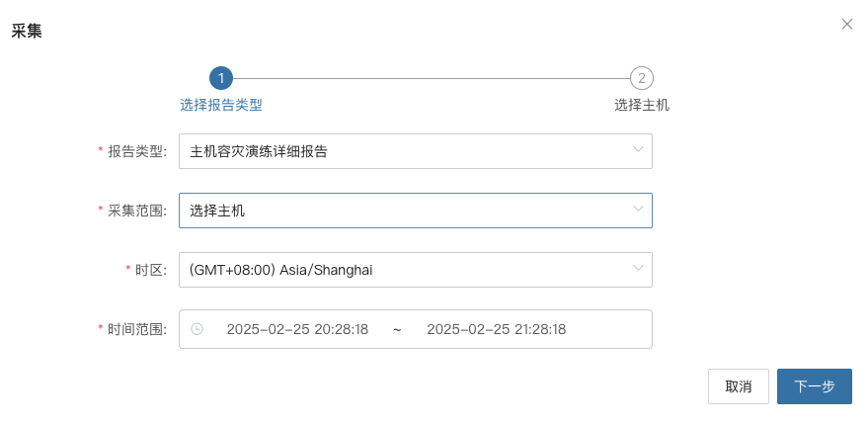
Task: Click the tilde separator between the times
Action: pyautogui.click(x=397, y=329)
